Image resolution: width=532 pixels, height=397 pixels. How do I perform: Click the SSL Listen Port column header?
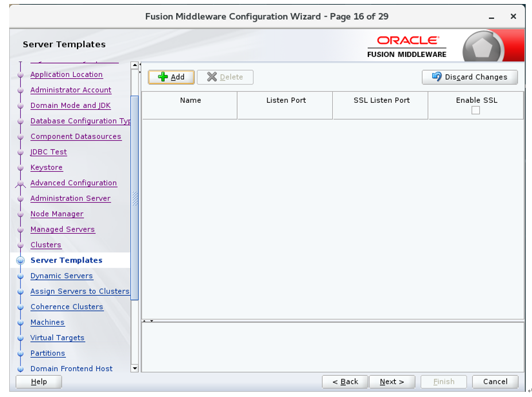(380, 105)
